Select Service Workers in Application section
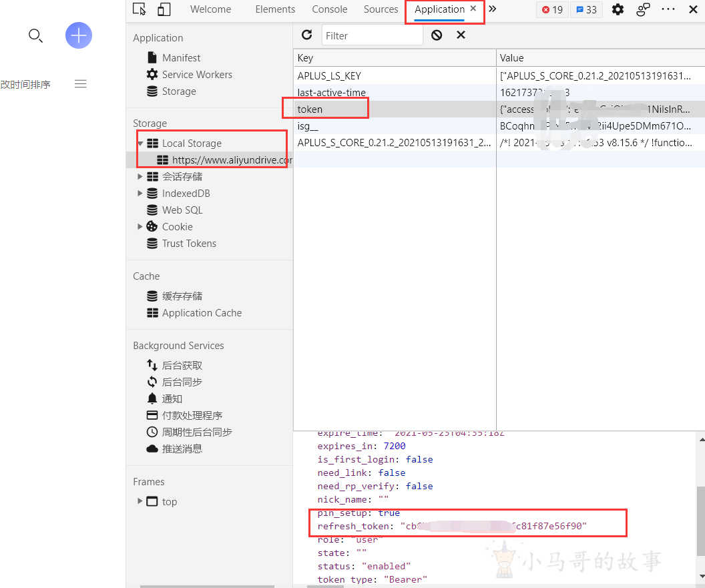705x588 pixels. tap(197, 75)
